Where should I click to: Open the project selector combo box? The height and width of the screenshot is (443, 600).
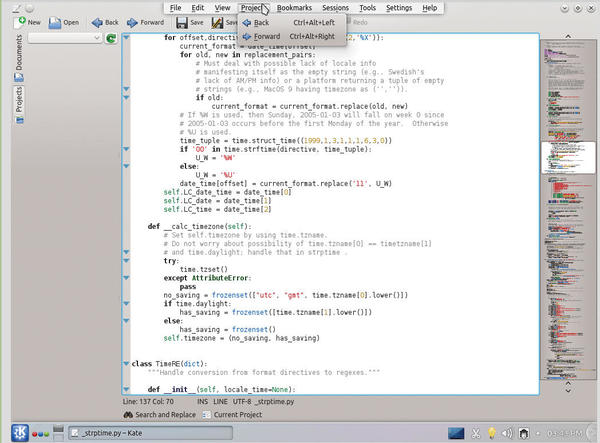pyautogui.click(x=63, y=38)
